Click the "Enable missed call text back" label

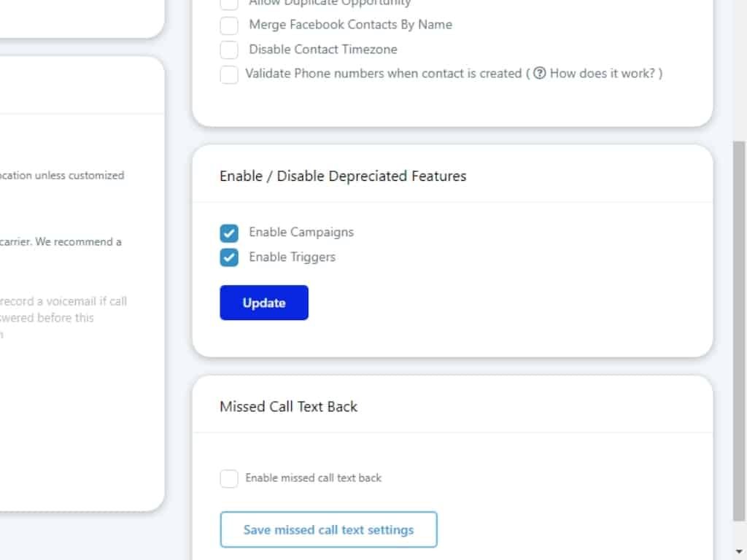click(x=313, y=478)
